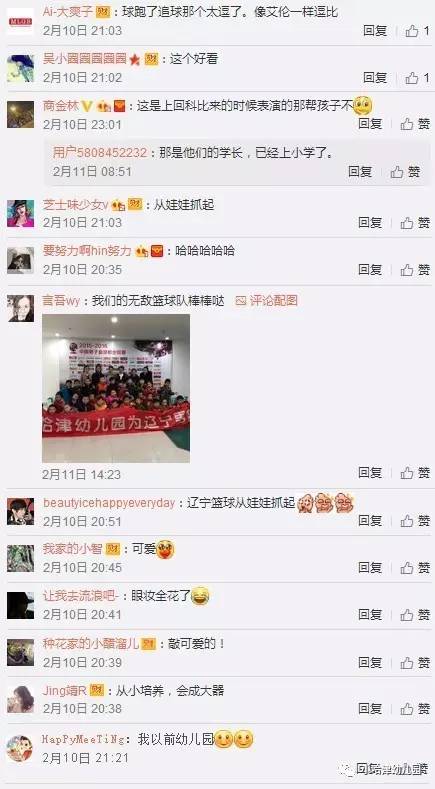Click the thumbs-up on 吴小圆's comment
The height and width of the screenshot is (789, 435).
[417, 77]
